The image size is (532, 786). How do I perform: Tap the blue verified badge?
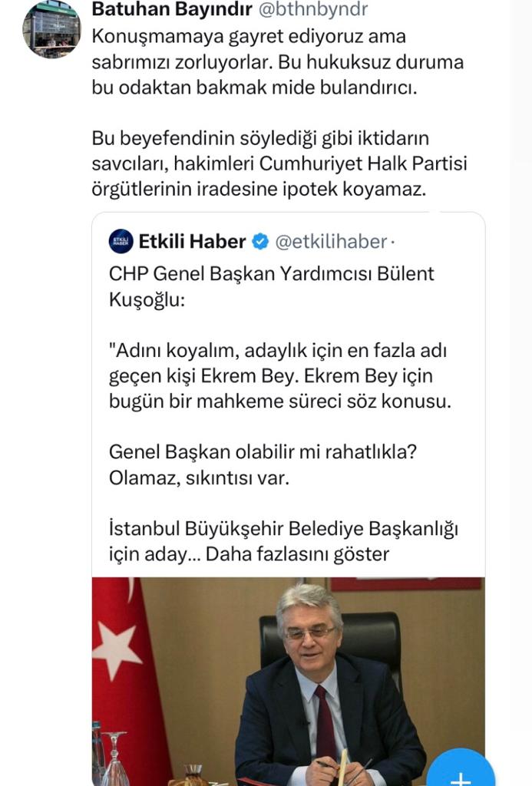coord(261,242)
